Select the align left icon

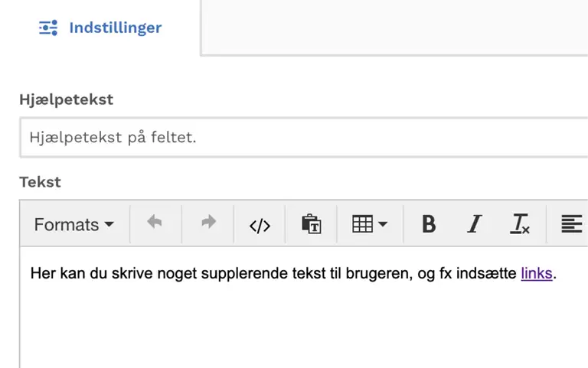click(x=571, y=224)
